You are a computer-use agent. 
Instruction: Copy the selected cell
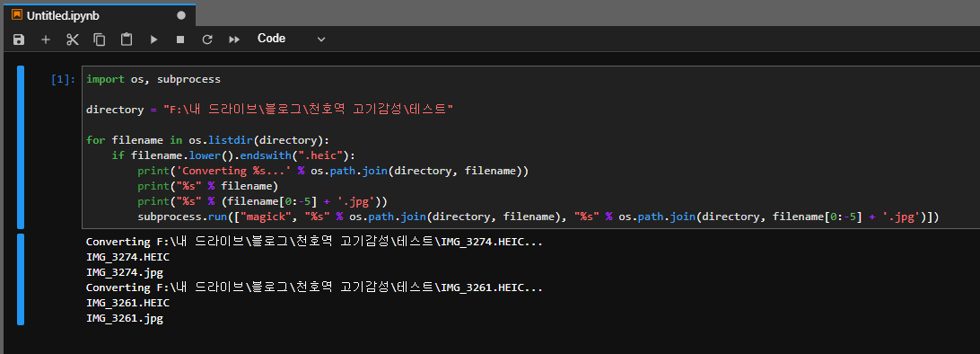click(x=100, y=40)
